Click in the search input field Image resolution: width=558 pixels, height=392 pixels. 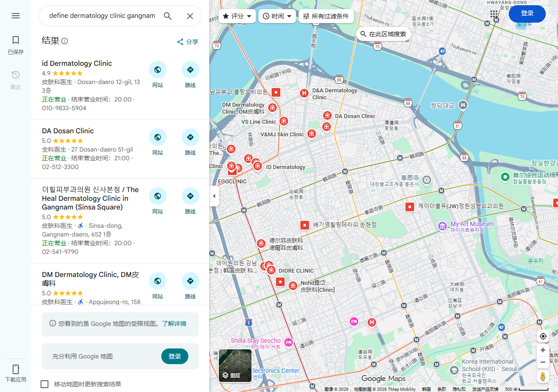[x=102, y=16]
